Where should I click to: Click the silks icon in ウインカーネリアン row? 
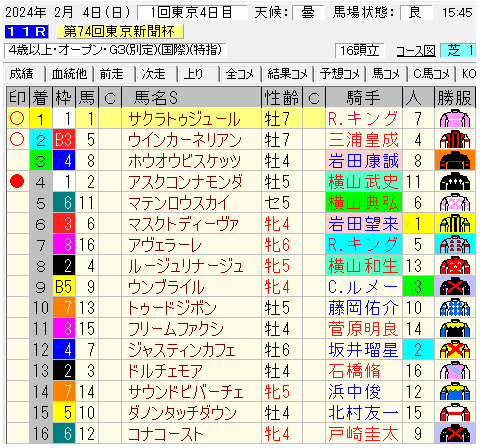[455, 140]
